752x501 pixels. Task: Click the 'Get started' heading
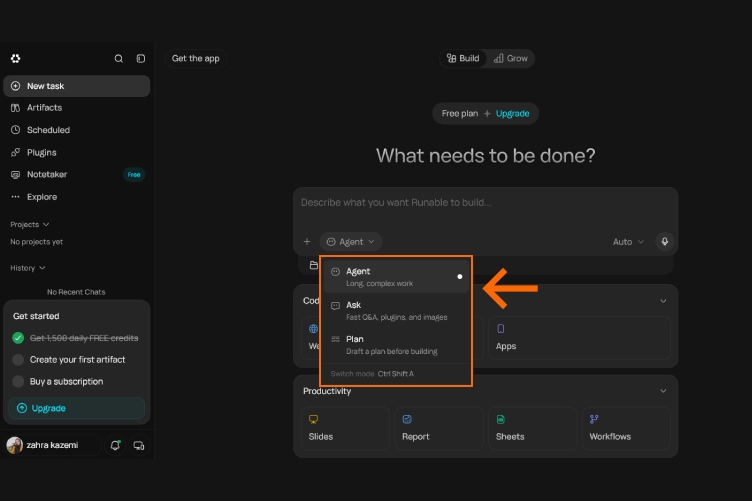point(36,316)
